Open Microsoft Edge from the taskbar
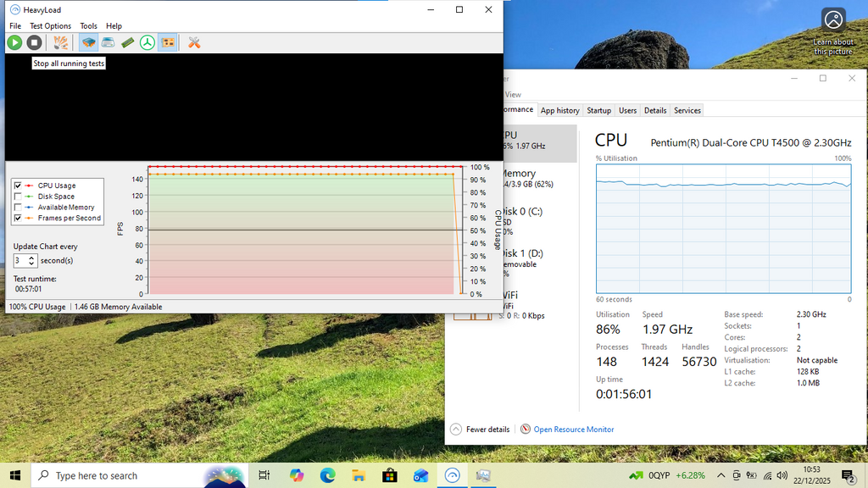The image size is (868, 488). pos(327,475)
